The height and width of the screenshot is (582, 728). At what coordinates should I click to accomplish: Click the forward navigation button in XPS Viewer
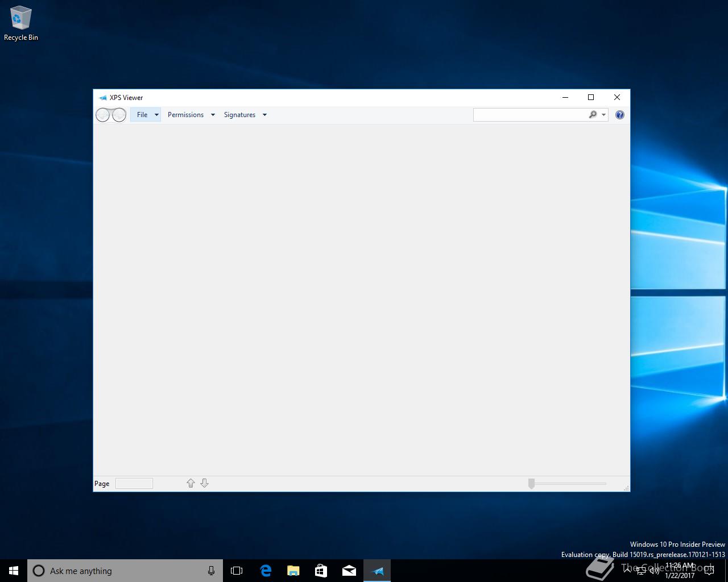click(x=119, y=115)
